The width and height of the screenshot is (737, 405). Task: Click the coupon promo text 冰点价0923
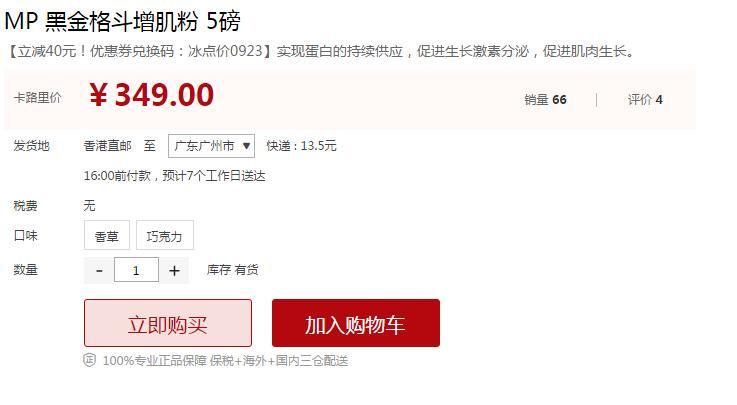[225, 51]
